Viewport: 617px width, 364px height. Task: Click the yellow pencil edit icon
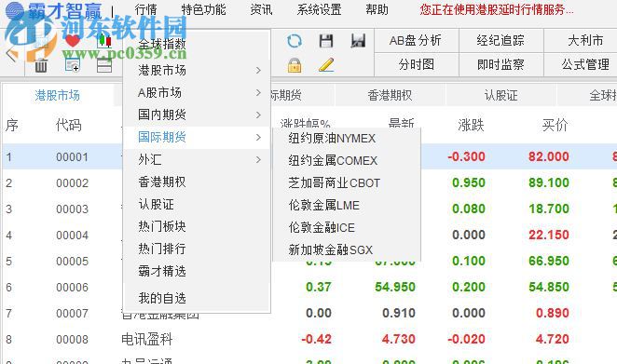tap(326, 65)
